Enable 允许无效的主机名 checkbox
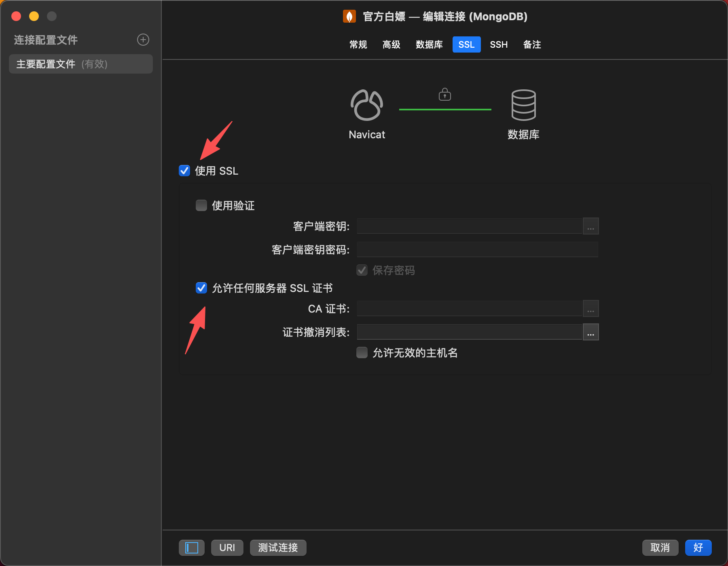The height and width of the screenshot is (566, 728). (x=362, y=353)
